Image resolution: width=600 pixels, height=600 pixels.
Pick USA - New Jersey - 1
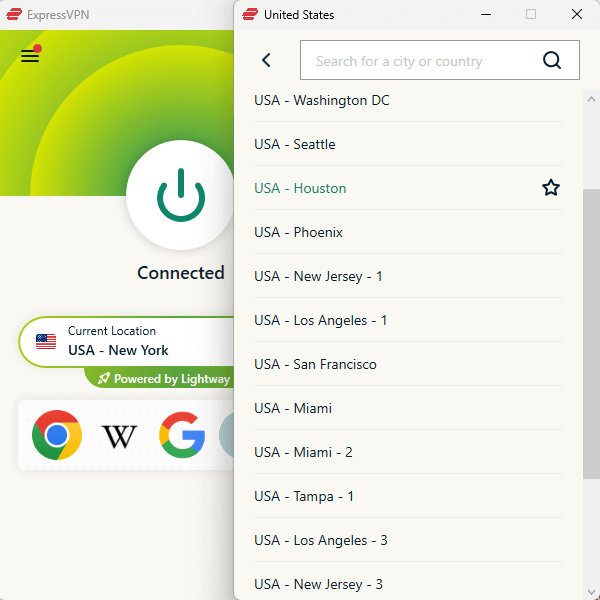pyautogui.click(x=318, y=276)
